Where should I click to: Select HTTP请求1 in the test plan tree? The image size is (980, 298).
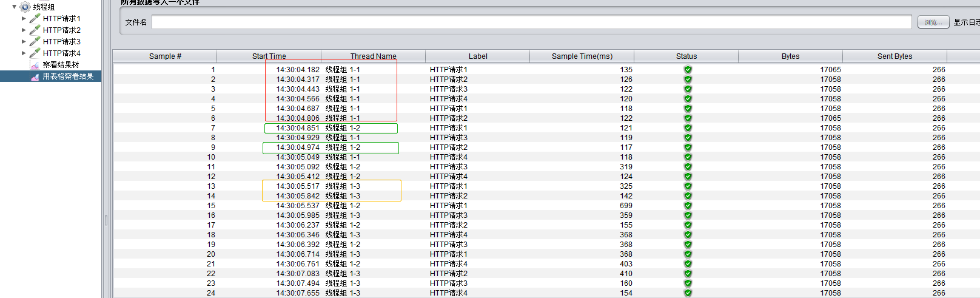tap(61, 19)
